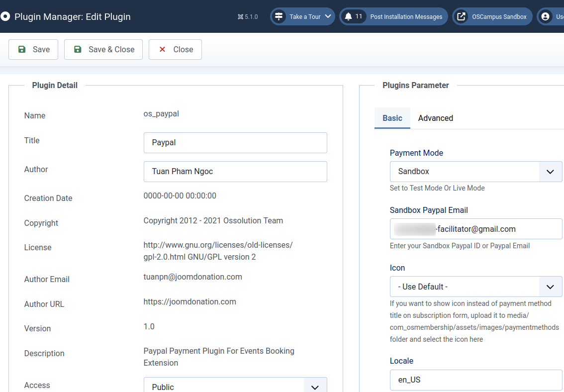The image size is (564, 392).
Task: Click the user account avatar icon
Action: coord(545,16)
